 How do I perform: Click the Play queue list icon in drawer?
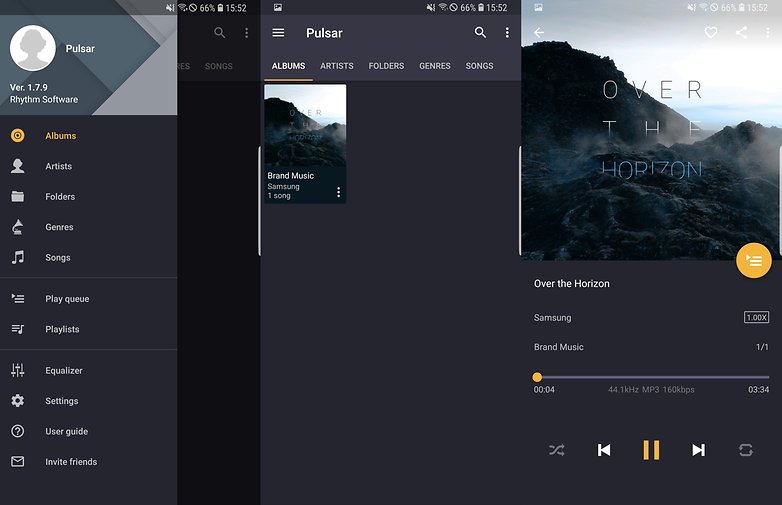click(x=17, y=299)
